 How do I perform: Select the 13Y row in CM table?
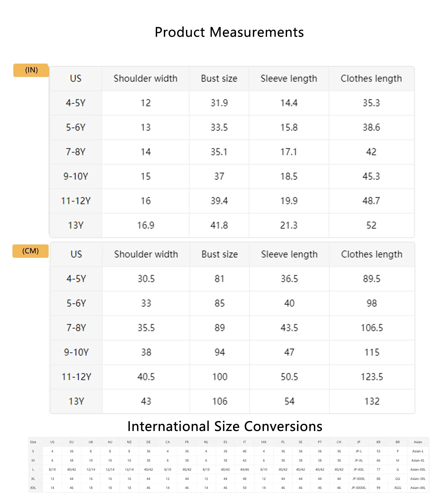[x=232, y=401]
